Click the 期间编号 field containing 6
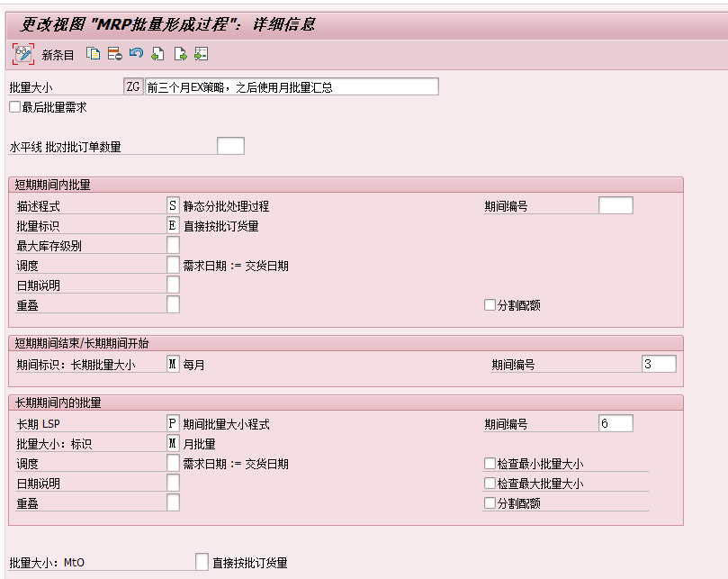Viewport: 728px width, 579px height. [616, 423]
